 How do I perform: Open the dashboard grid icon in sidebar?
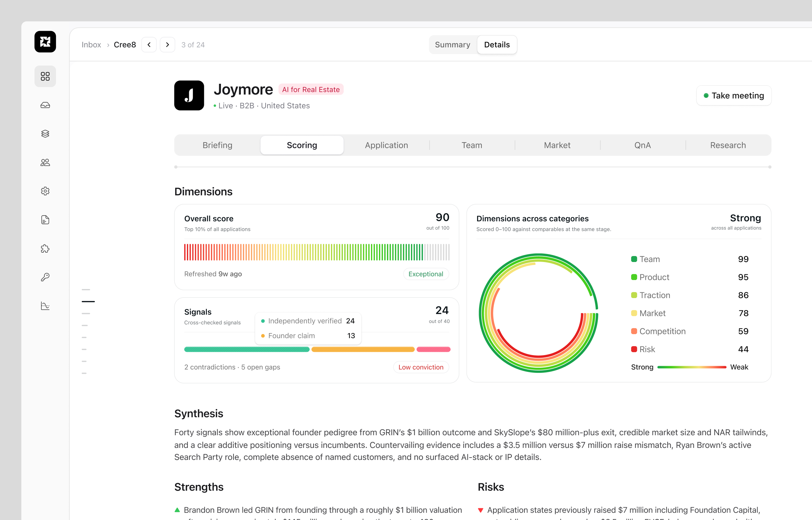[x=45, y=76]
